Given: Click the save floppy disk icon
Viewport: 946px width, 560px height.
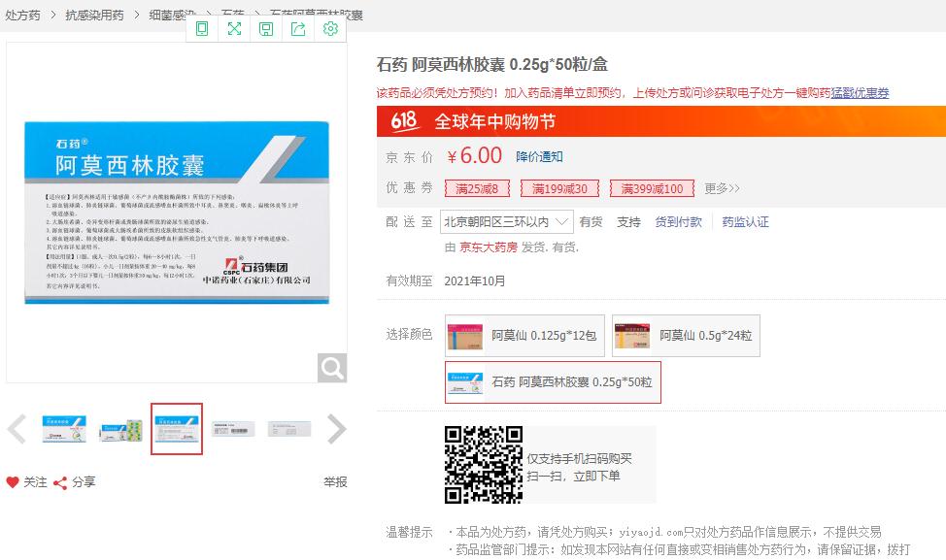Looking at the screenshot, I should point(266,29).
